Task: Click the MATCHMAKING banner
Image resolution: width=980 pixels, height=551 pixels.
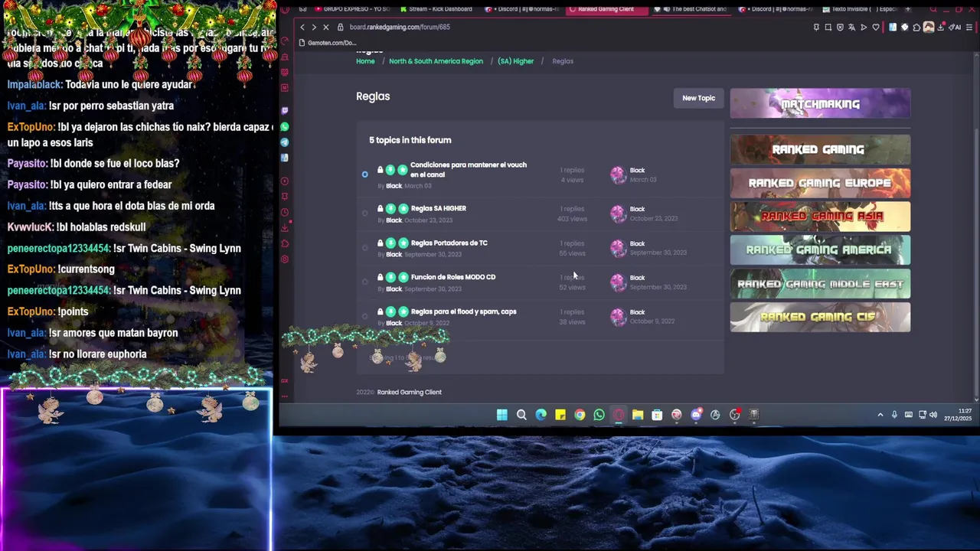Action: coord(820,103)
